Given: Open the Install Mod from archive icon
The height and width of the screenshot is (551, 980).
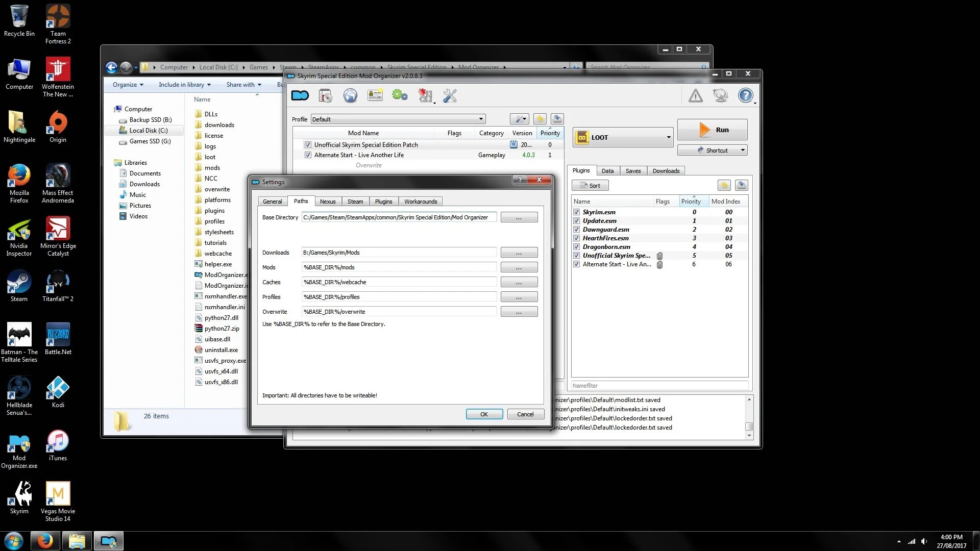Looking at the screenshot, I should coord(325,95).
